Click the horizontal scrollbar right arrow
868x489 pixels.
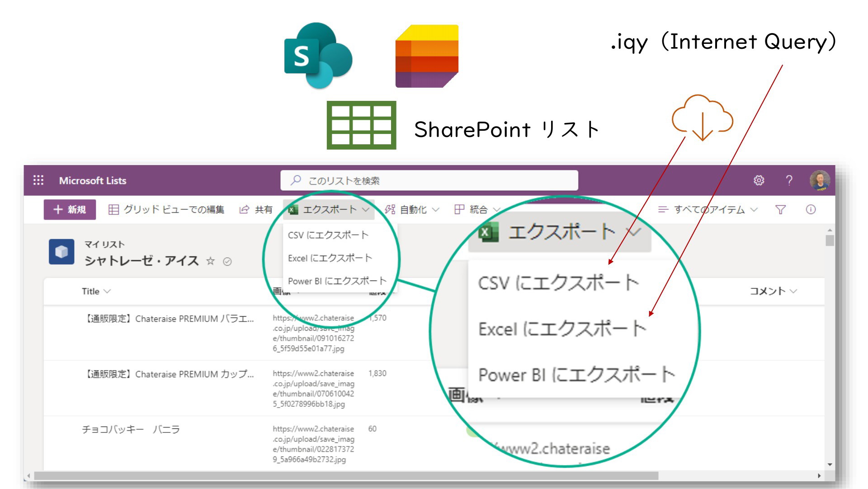819,476
